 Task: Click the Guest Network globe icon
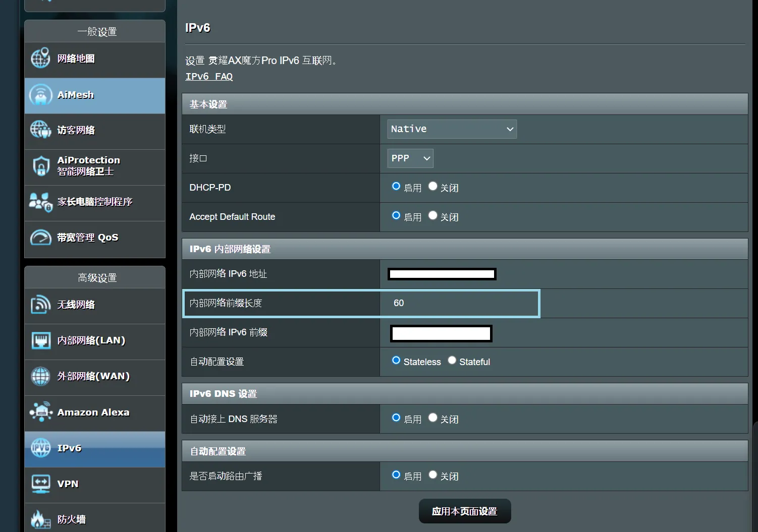click(40, 130)
